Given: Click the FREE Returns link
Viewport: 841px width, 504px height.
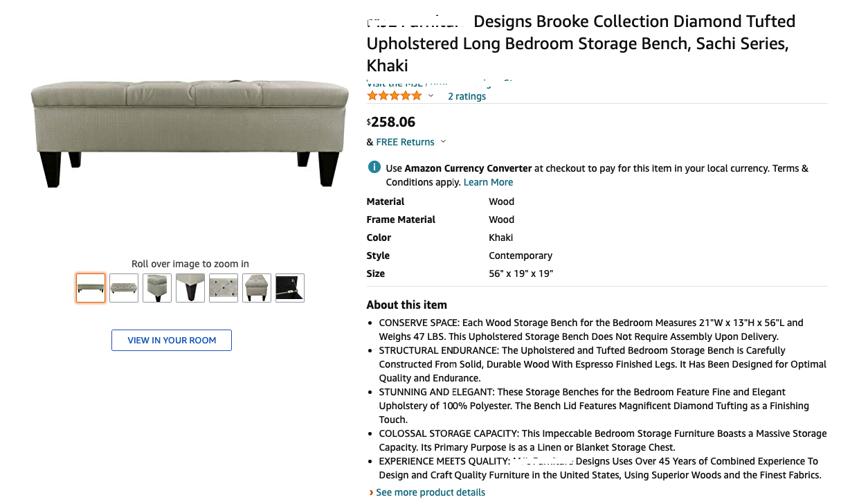Looking at the screenshot, I should pos(405,142).
